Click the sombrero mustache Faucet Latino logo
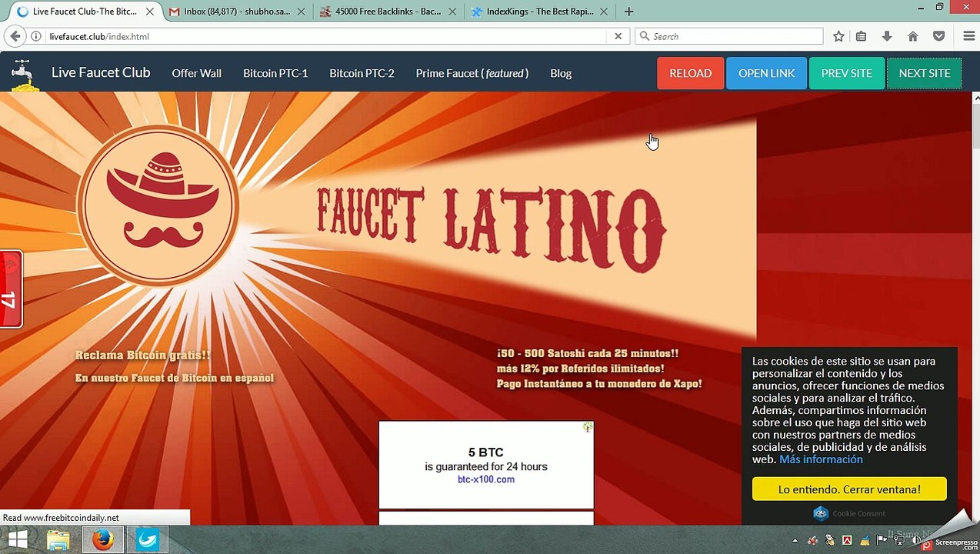This screenshot has width=980, height=554. click(158, 206)
